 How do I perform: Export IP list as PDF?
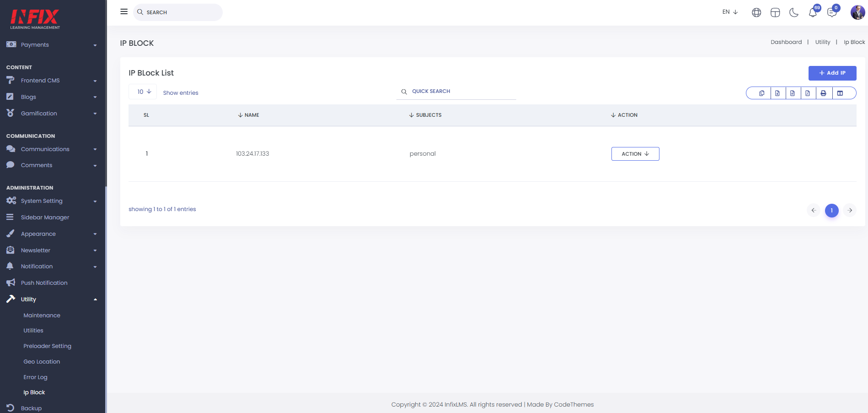tap(808, 93)
